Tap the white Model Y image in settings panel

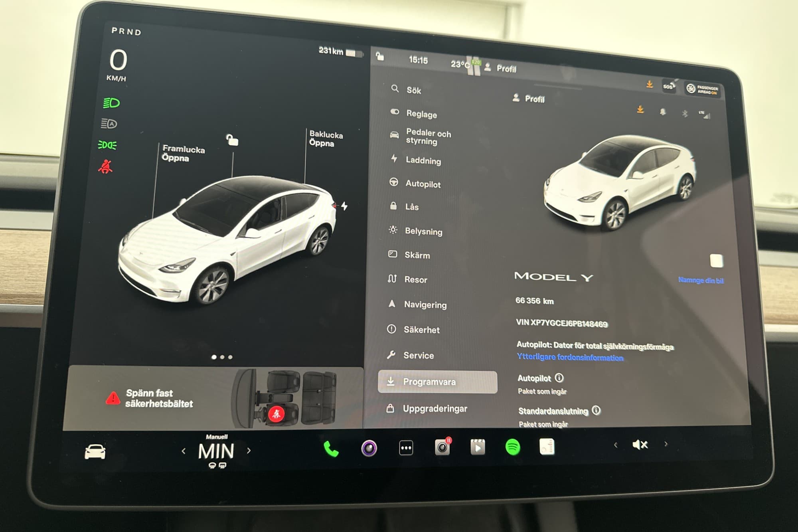click(620, 182)
